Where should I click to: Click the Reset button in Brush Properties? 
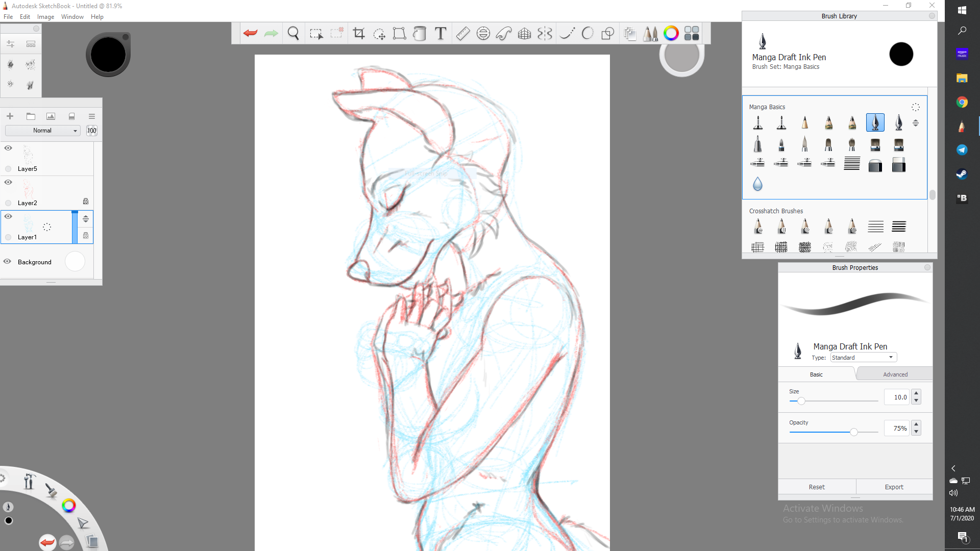coord(817,487)
